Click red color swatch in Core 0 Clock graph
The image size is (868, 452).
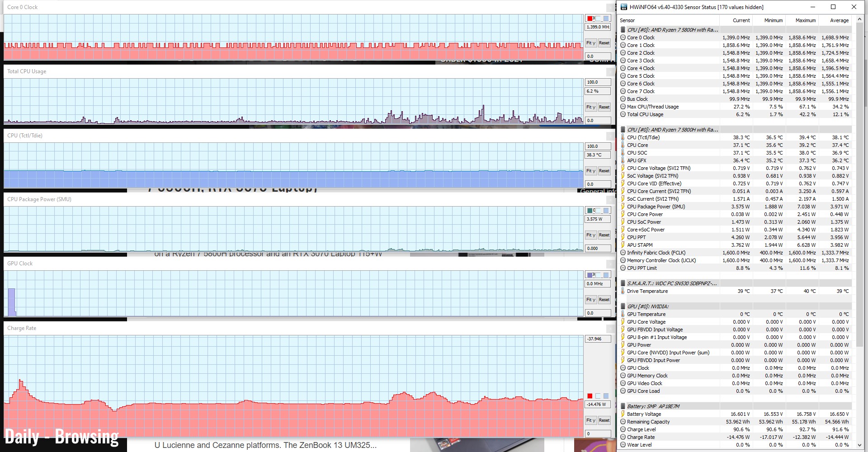pyautogui.click(x=590, y=19)
